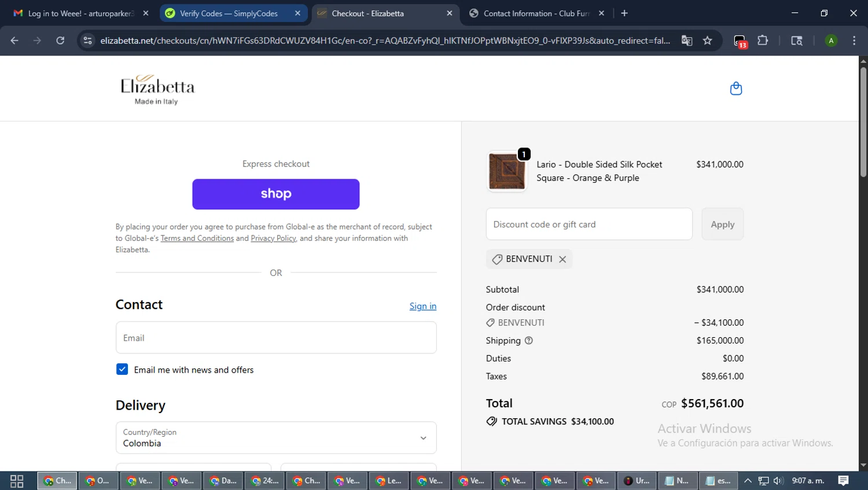Open the Windows Task View button
Viewport: 868px width, 490px height.
pos(17,481)
